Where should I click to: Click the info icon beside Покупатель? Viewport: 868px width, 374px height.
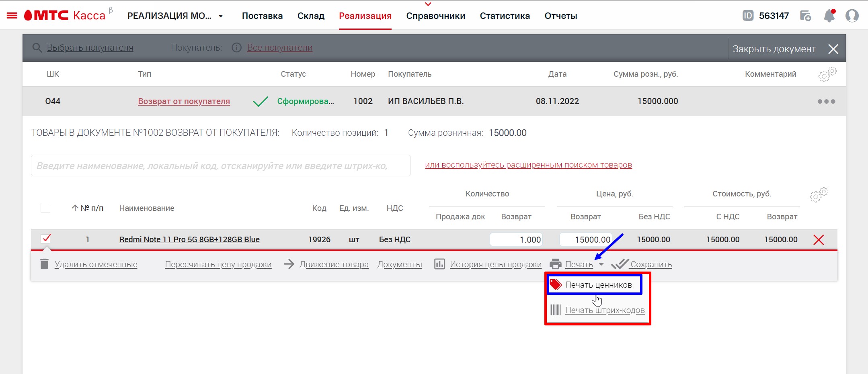pyautogui.click(x=237, y=47)
